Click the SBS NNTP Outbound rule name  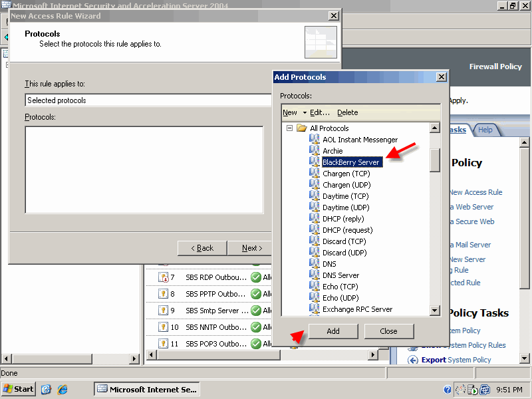216,327
